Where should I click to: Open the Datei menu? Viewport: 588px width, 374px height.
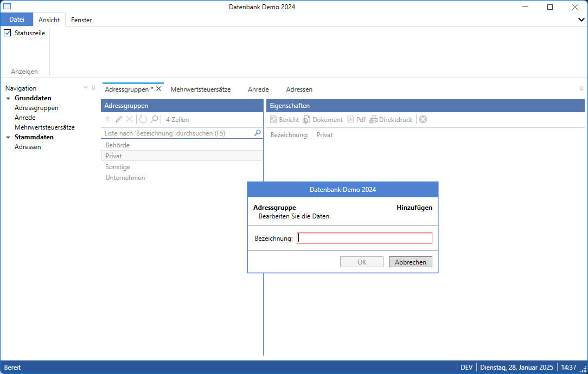tap(17, 20)
